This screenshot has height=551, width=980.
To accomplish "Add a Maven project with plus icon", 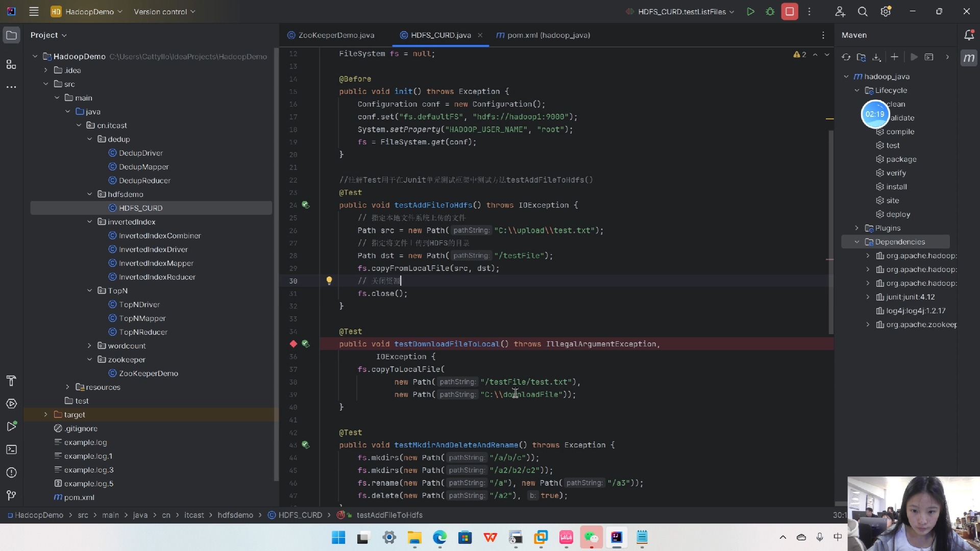I will click(x=894, y=57).
